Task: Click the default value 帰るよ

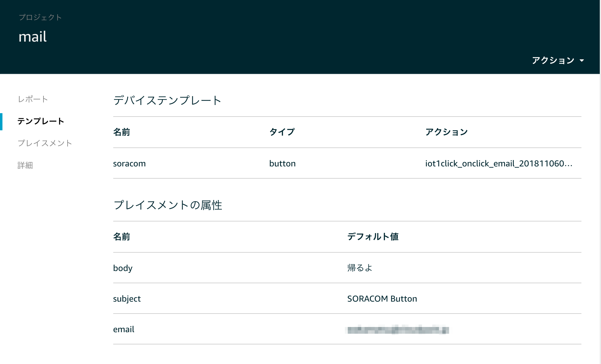Action: point(360,268)
